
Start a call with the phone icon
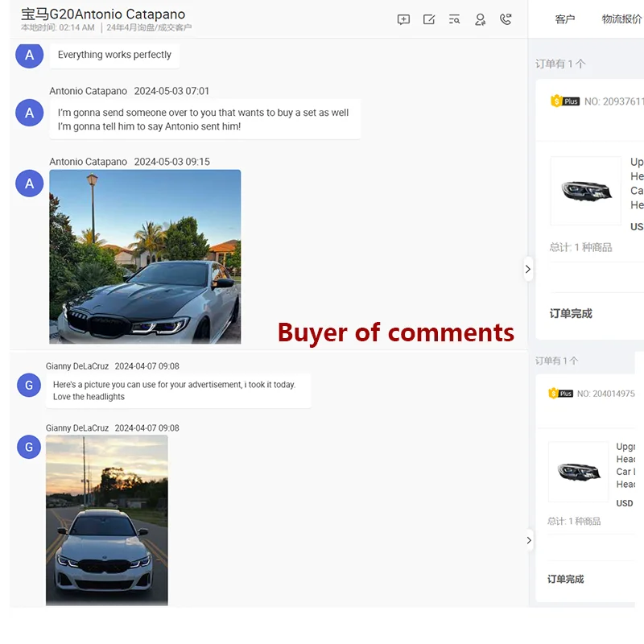(x=506, y=19)
